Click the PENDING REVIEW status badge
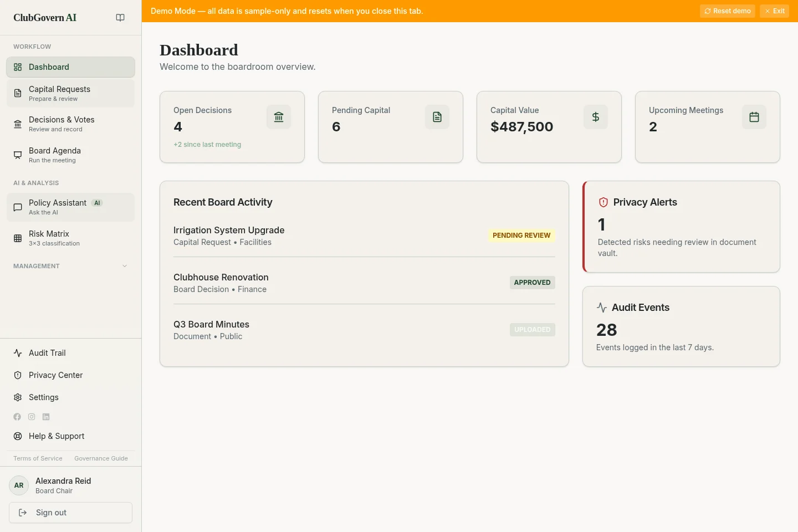 click(521, 236)
